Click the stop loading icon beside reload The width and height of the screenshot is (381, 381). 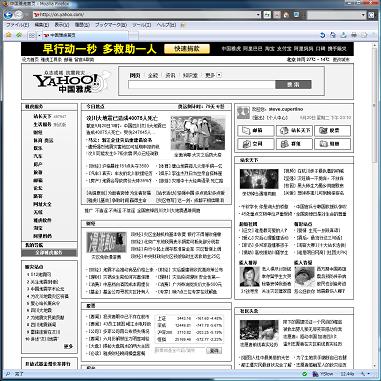click(x=277, y=15)
